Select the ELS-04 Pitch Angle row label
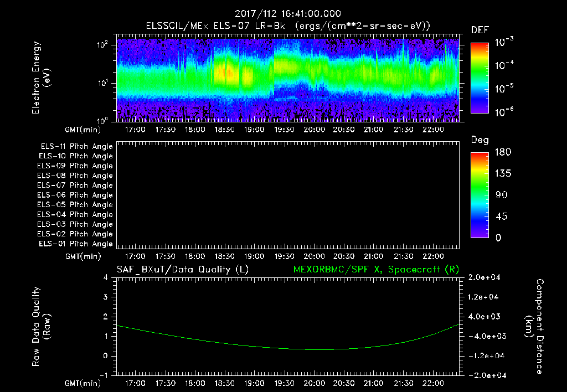The height and width of the screenshot is (392, 567). (x=75, y=214)
